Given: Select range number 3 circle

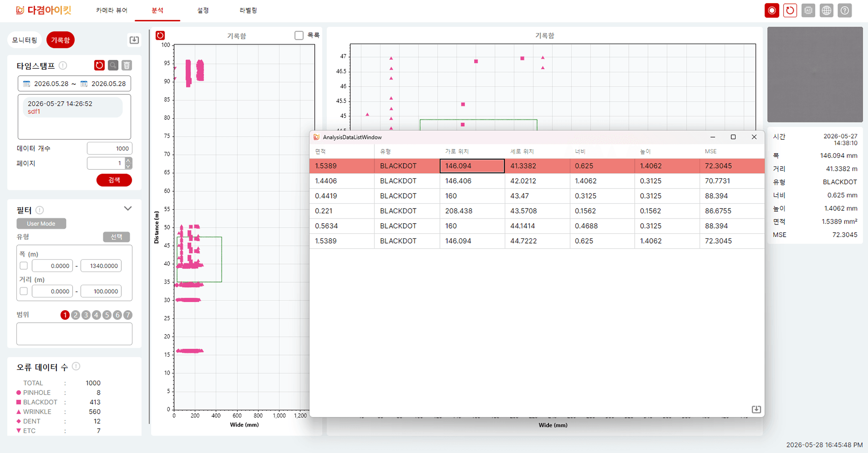Looking at the screenshot, I should coord(86,315).
